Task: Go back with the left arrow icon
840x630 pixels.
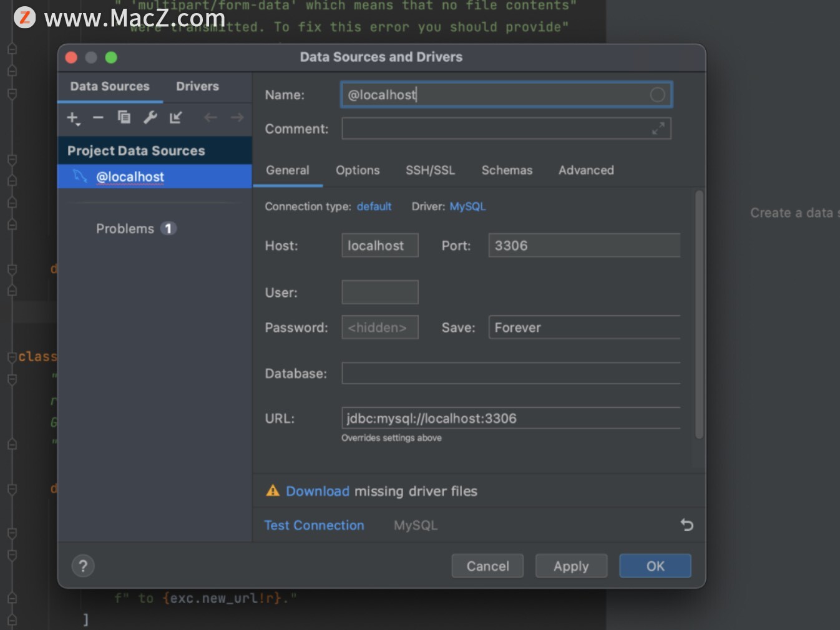Action: coord(210,117)
